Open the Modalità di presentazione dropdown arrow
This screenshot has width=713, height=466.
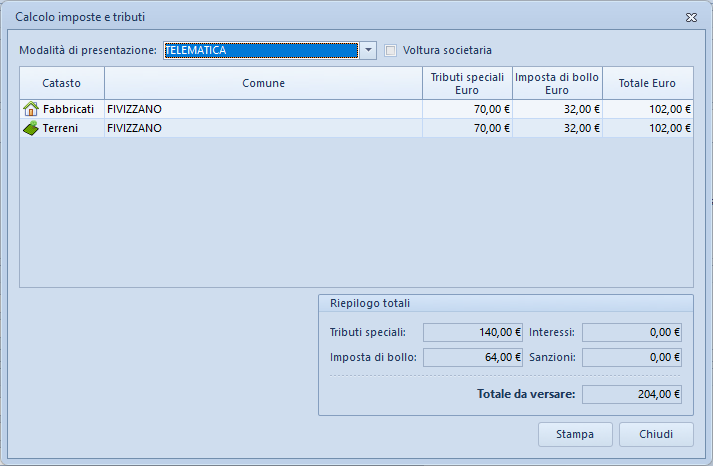click(368, 50)
